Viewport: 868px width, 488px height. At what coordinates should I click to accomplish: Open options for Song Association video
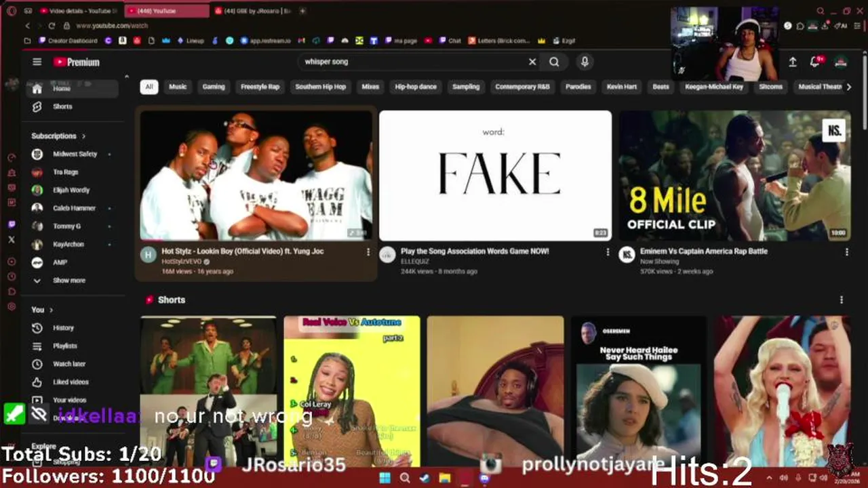pos(608,252)
